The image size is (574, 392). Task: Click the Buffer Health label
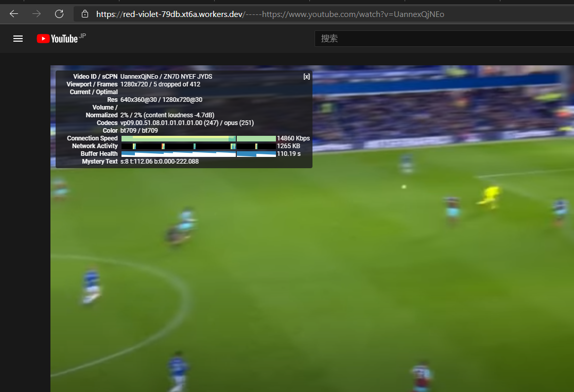point(99,154)
